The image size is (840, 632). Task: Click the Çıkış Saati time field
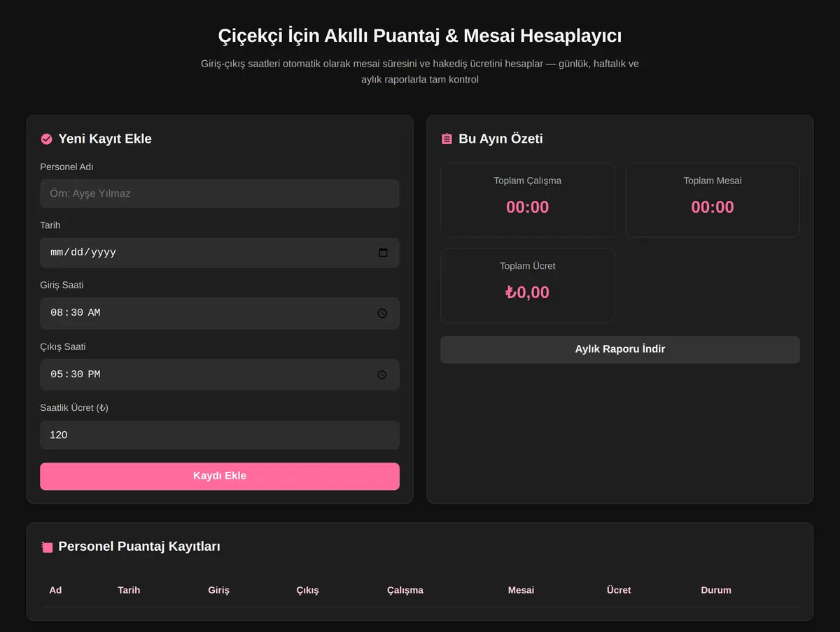pyautogui.click(x=220, y=374)
